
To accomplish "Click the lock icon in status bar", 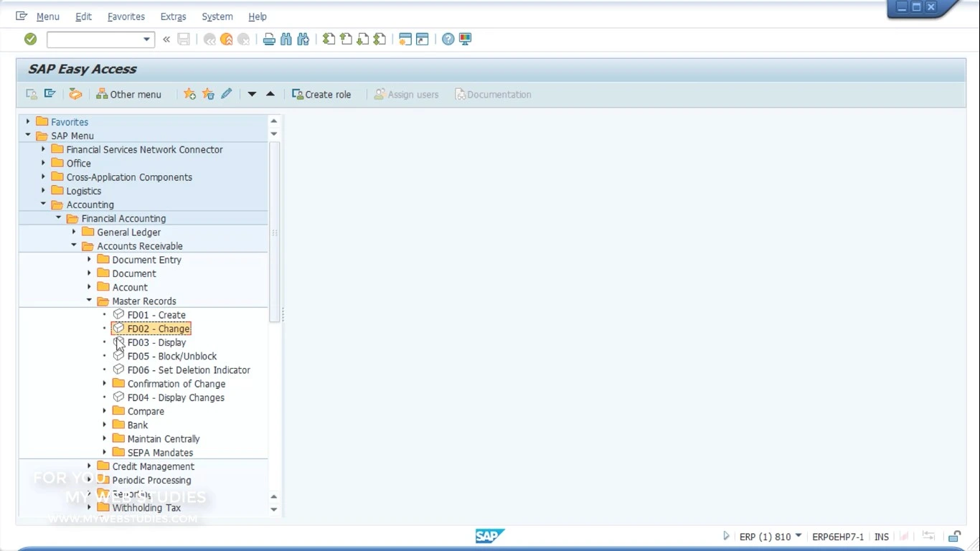I will coord(954,536).
